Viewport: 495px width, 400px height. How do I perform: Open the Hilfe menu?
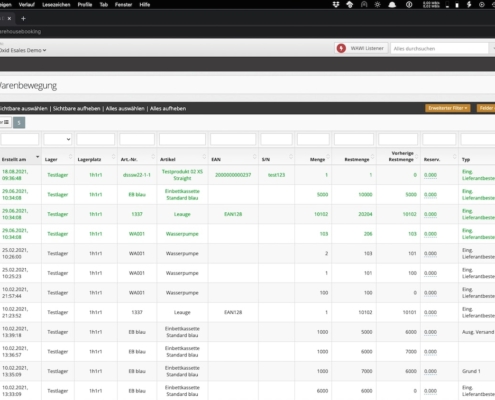(x=145, y=5)
